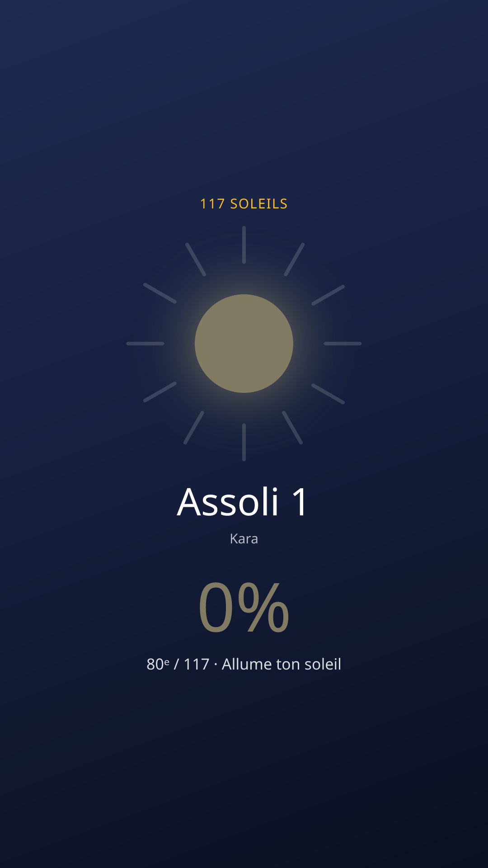Click the eleven o'clock sun ray
Image resolution: width=488 pixels, height=868 pixels.
pyautogui.click(x=196, y=259)
